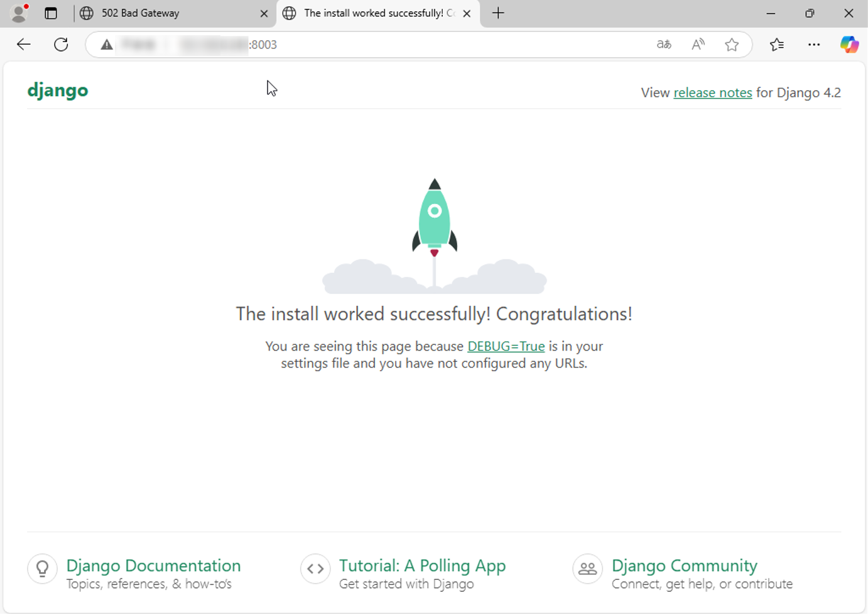Screen dimensions: 868x615
Task: Open the Django Documentation link
Action: [153, 565]
